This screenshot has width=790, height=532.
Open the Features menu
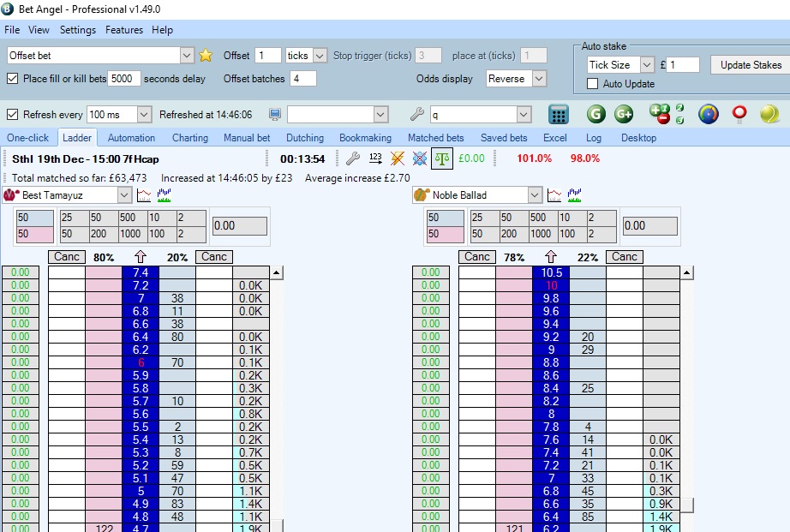124,30
